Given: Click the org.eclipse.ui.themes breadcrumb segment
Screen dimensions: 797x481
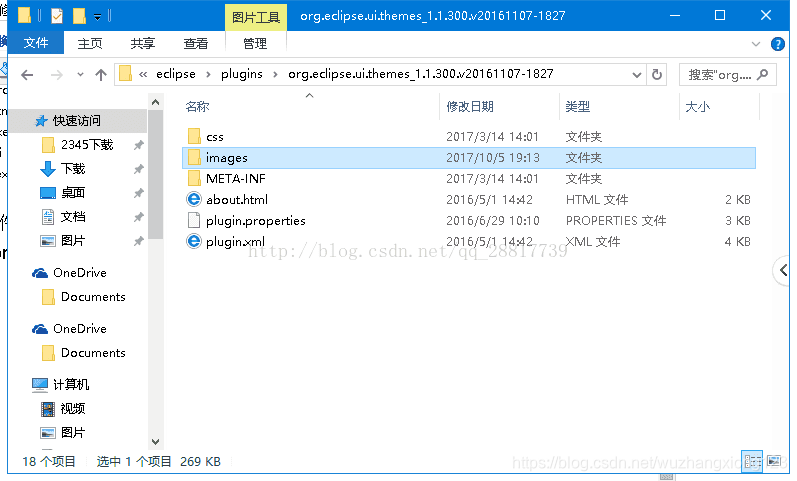Looking at the screenshot, I should [x=420, y=74].
